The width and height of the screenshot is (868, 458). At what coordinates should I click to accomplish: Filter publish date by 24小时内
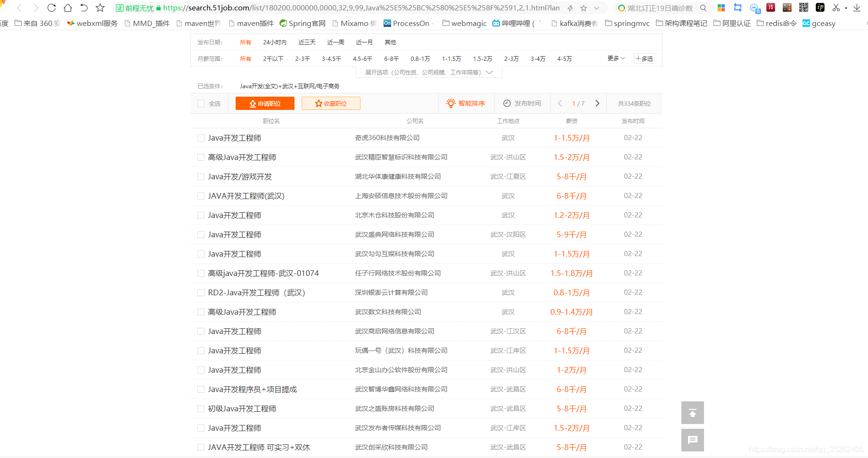tap(275, 42)
